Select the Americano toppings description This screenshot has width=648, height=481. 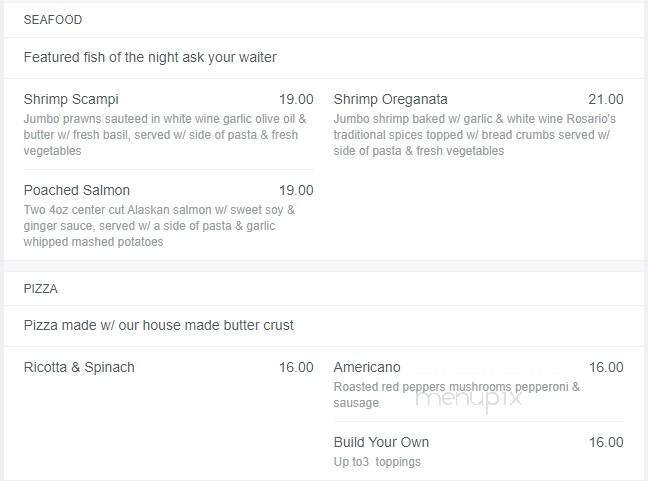[x=456, y=395]
